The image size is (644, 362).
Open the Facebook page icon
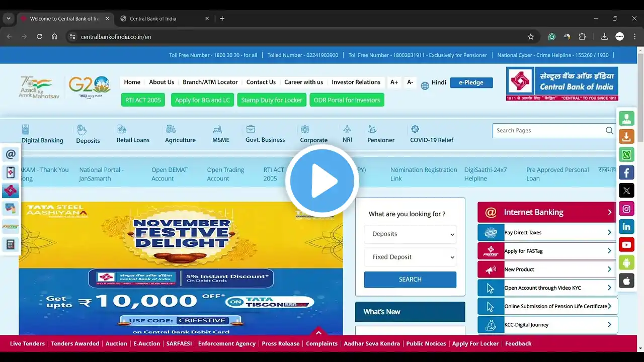(626, 172)
